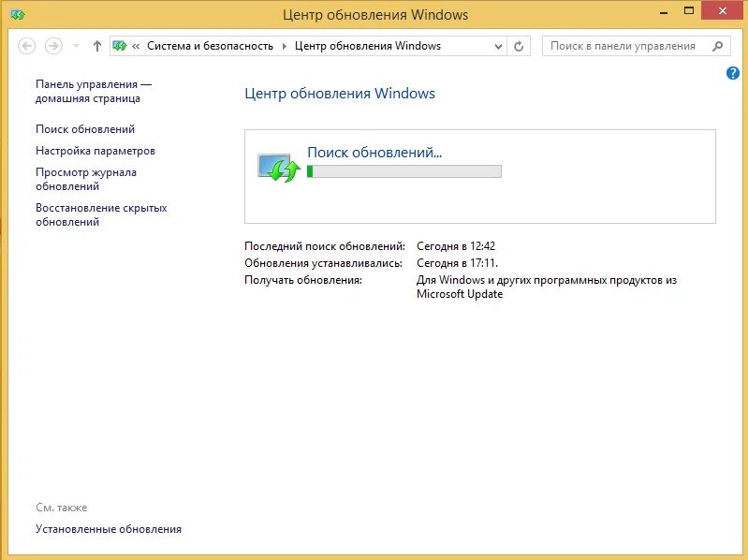Click Обновления устанавливались label
The height and width of the screenshot is (560, 748).
pyautogui.click(x=323, y=263)
